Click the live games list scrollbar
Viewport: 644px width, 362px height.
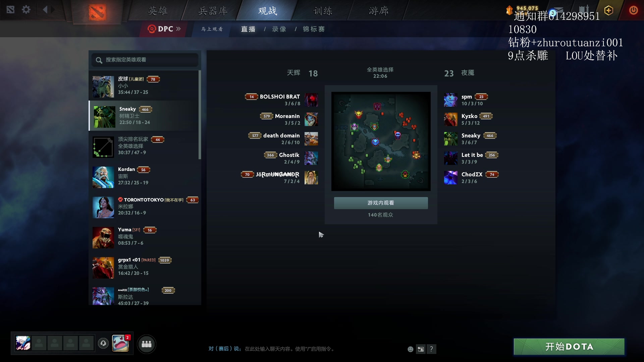point(200,115)
